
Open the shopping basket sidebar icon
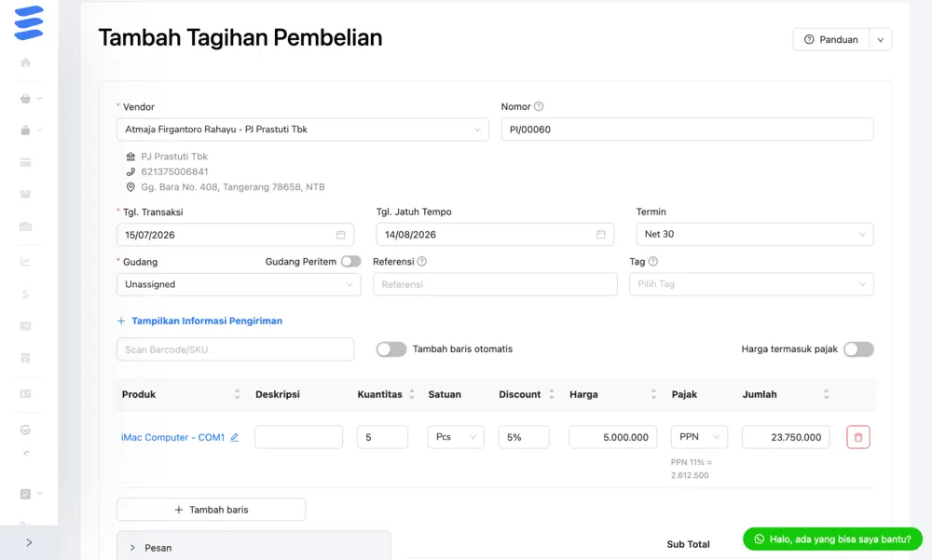pyautogui.click(x=25, y=99)
